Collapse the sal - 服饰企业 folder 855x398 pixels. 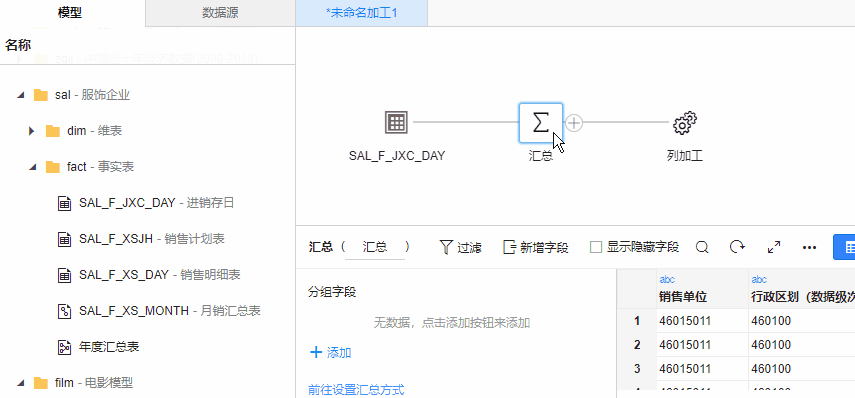21,95
